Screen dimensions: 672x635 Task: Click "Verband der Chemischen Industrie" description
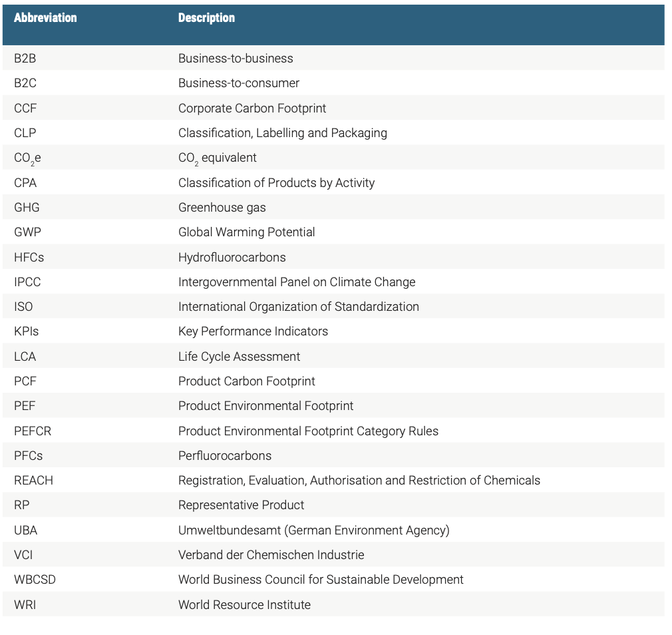(271, 555)
